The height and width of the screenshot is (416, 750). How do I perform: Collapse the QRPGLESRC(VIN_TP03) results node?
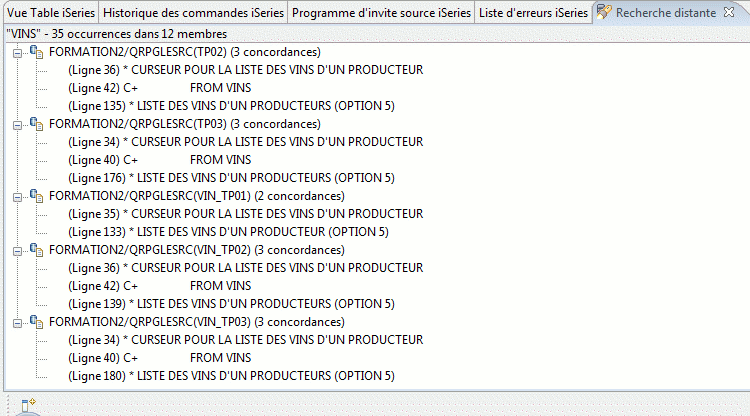[17, 323]
